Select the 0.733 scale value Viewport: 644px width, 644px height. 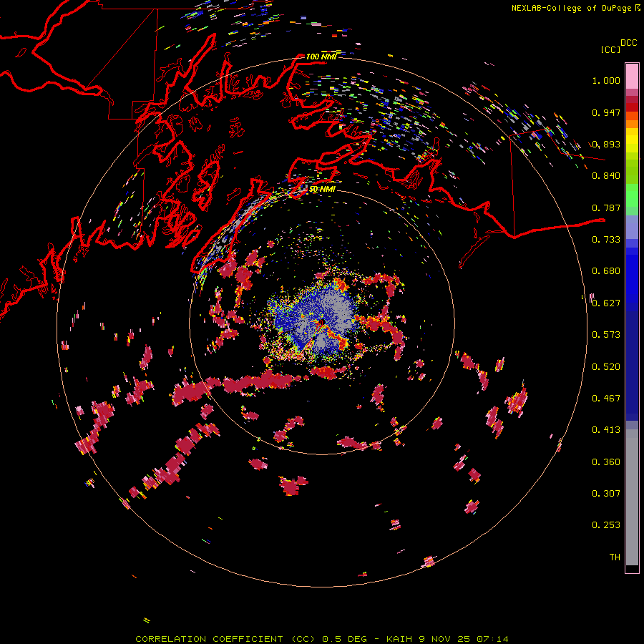click(x=606, y=240)
